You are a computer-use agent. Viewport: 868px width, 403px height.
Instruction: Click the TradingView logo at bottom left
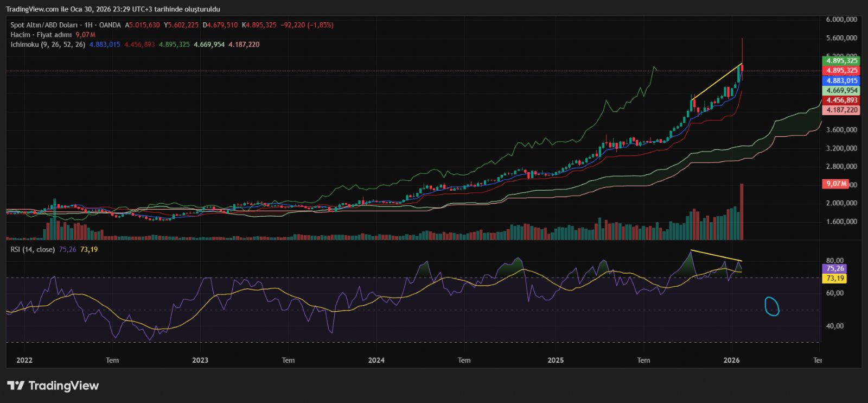tap(53, 386)
